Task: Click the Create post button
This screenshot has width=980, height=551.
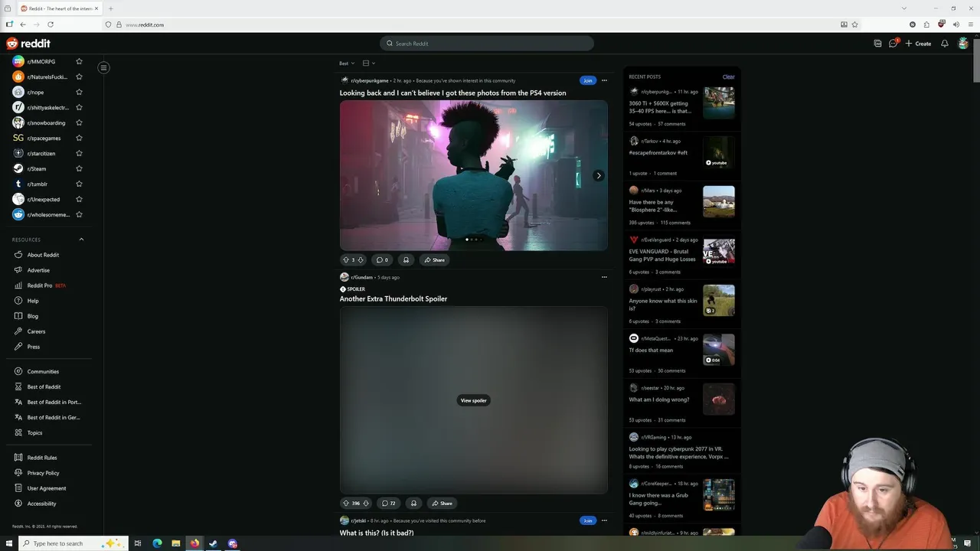Action: coord(918,44)
